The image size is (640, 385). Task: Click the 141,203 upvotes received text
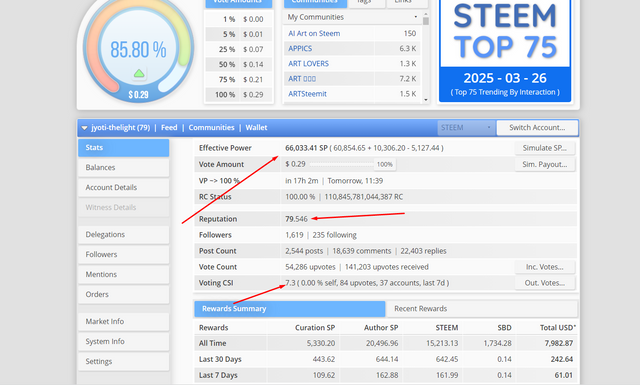(x=387, y=267)
